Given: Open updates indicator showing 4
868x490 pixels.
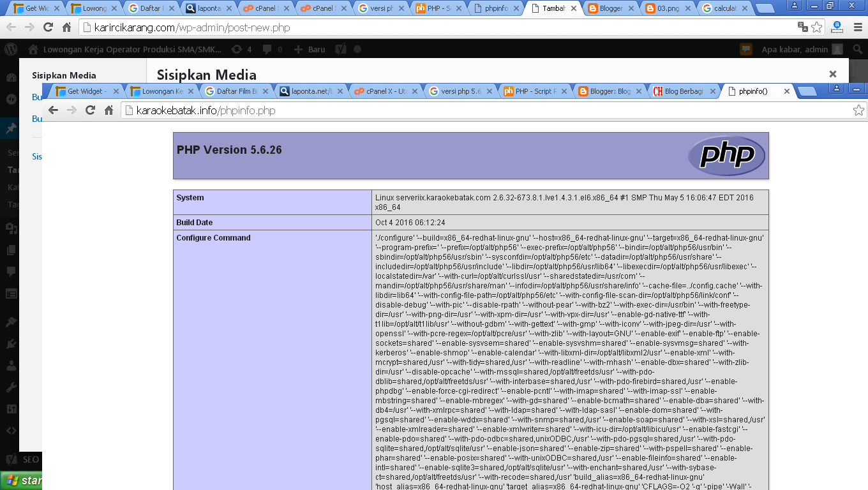Looking at the screenshot, I should coord(241,49).
